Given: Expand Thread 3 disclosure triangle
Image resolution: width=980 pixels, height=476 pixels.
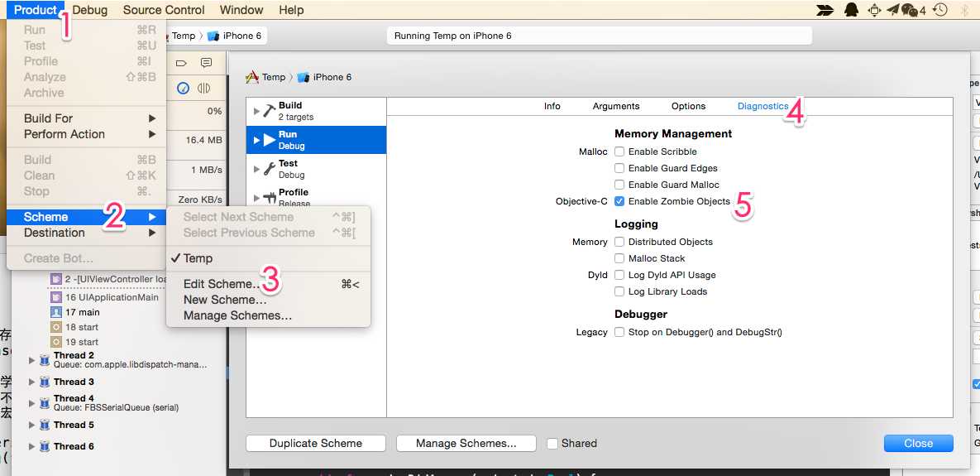Looking at the screenshot, I should click(32, 382).
